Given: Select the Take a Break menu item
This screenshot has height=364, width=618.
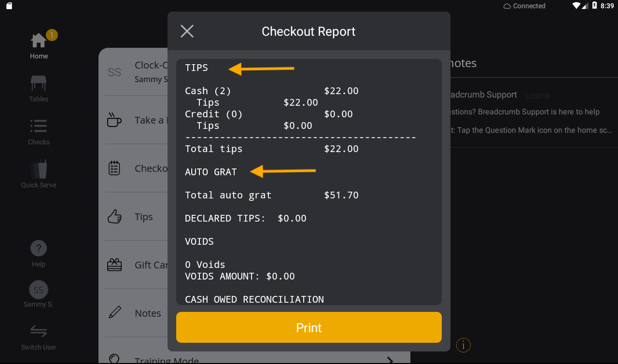Looking at the screenshot, I should (140, 120).
